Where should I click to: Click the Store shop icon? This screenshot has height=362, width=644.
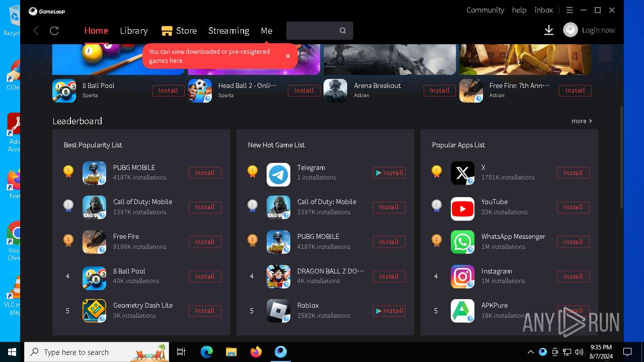pos(167,31)
